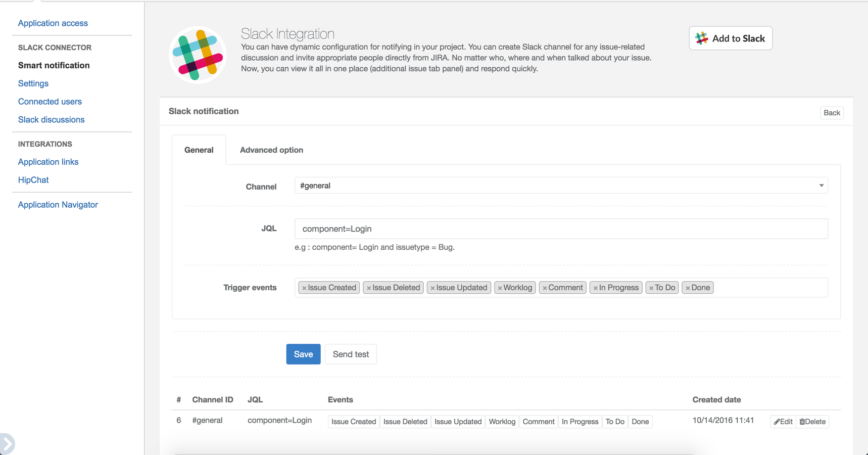Click the Slack logo in the header

[x=198, y=55]
